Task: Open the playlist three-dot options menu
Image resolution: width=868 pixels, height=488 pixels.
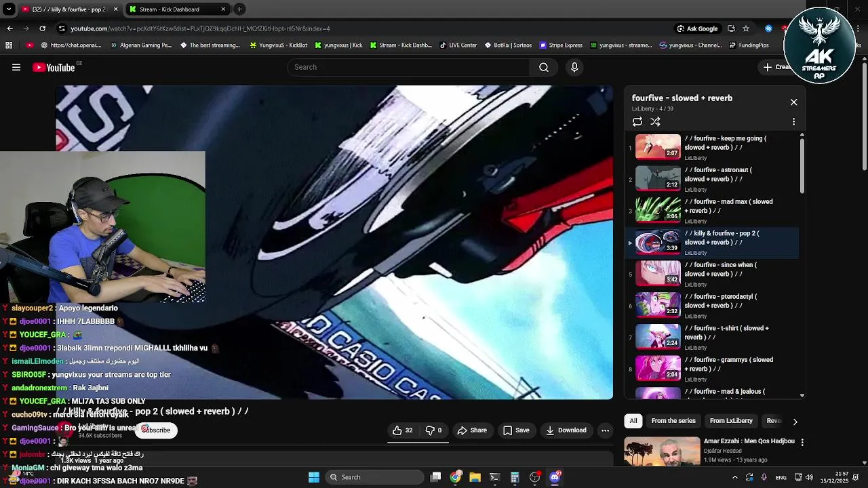Action: pyautogui.click(x=793, y=122)
